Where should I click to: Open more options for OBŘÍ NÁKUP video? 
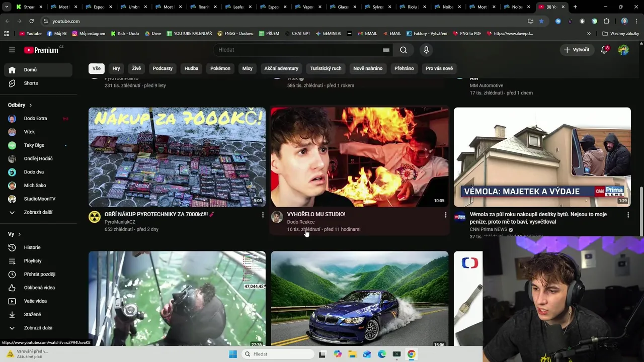tap(263, 215)
